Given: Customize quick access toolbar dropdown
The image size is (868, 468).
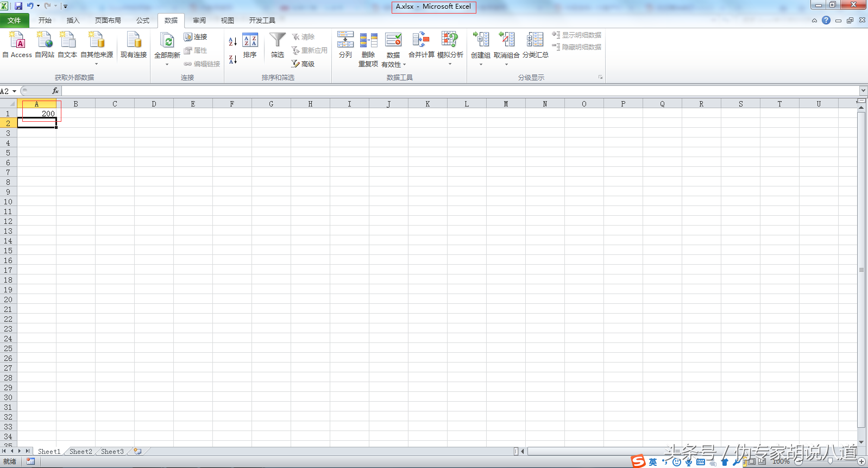Looking at the screenshot, I should point(65,7).
